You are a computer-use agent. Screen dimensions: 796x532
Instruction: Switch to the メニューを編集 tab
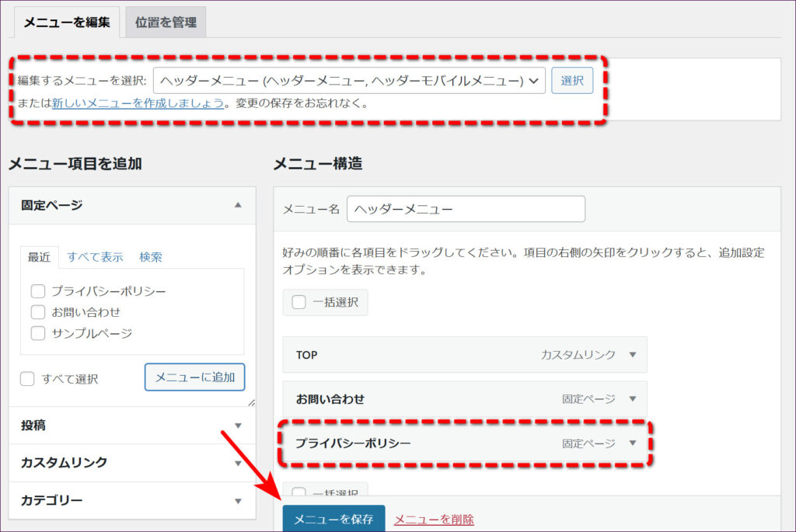[x=66, y=23]
